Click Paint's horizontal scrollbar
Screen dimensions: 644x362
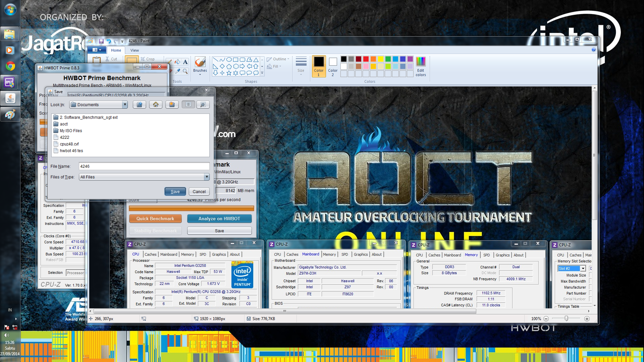(284, 311)
